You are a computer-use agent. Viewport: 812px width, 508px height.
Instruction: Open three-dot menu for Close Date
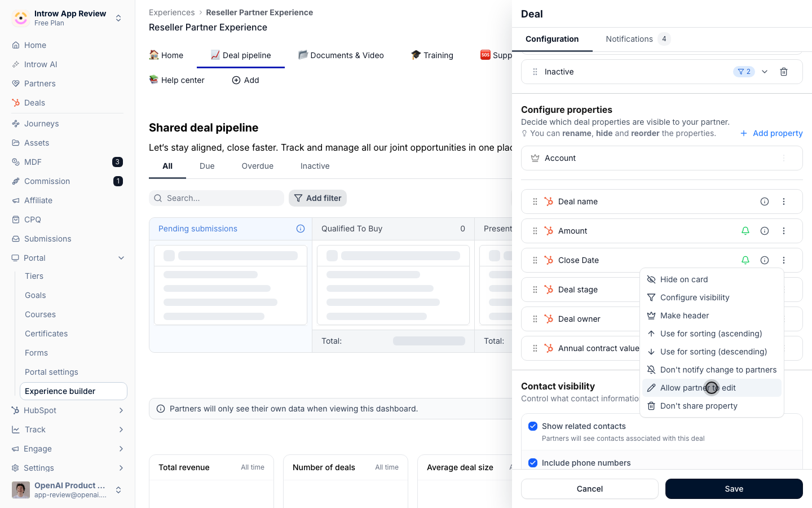click(784, 260)
